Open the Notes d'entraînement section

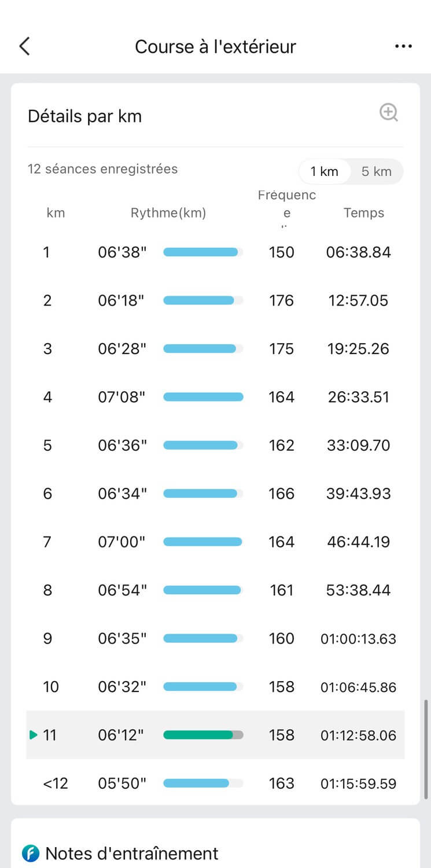(x=132, y=853)
